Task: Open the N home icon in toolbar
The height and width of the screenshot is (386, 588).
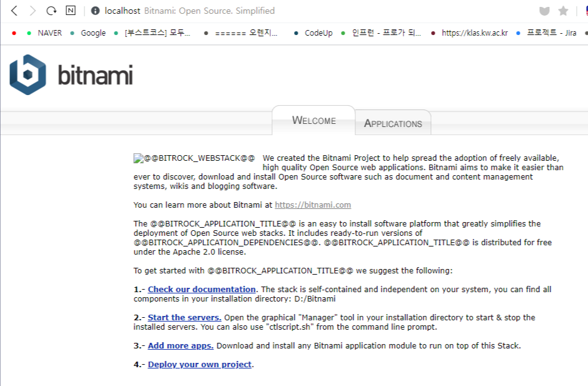Action: coord(71,11)
